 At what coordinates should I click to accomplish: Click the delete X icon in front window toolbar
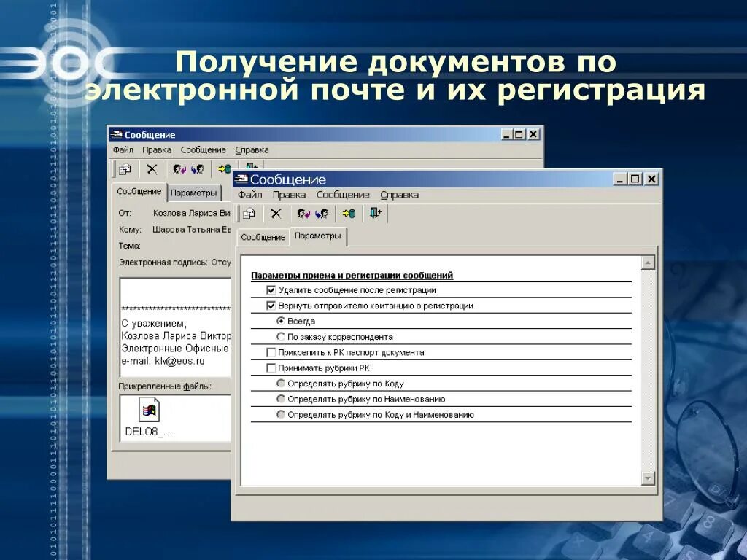[276, 214]
